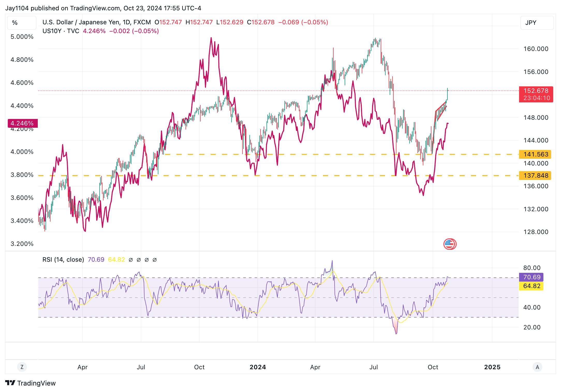The width and height of the screenshot is (561, 392).
Task: Click the 23:04:10 bar countdown timer
Action: [x=537, y=98]
